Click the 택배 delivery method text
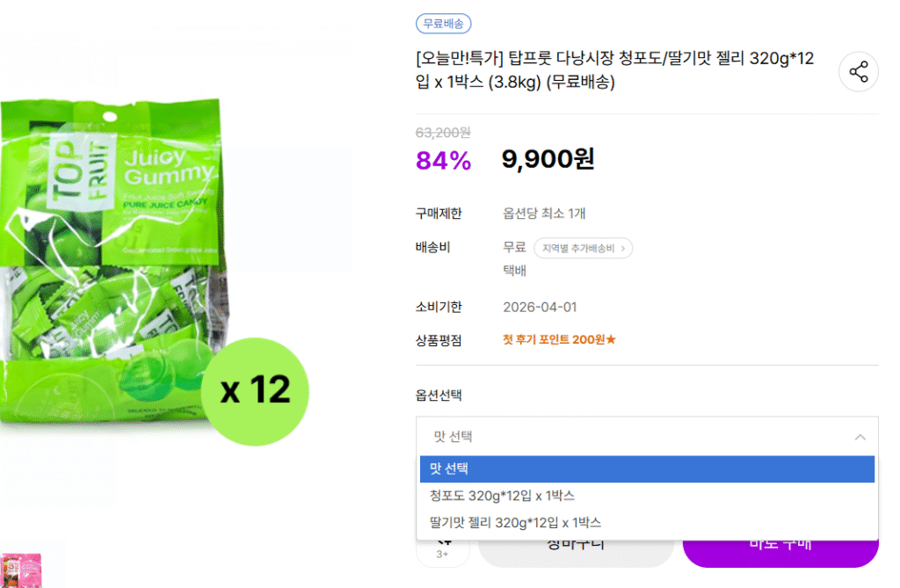Screen dimensions: 900x588 (514, 271)
